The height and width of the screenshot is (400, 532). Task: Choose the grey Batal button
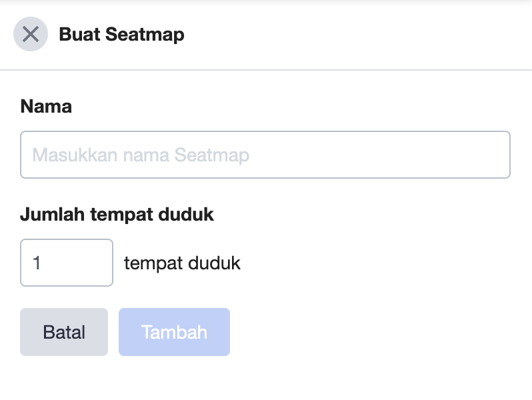tap(64, 332)
